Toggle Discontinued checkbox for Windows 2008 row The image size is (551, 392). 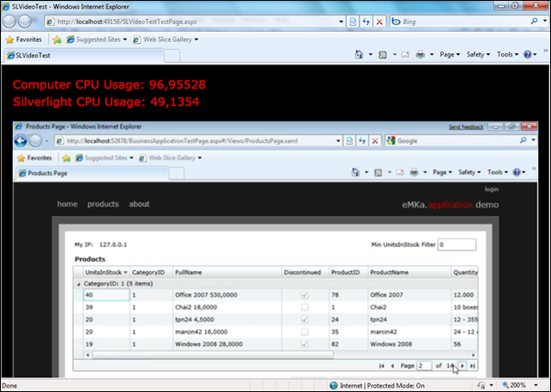pyautogui.click(x=305, y=344)
